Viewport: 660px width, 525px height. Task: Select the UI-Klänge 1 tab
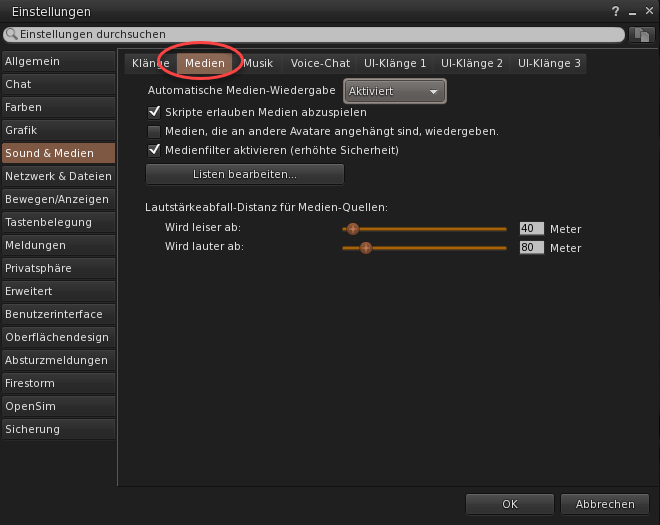pyautogui.click(x=395, y=63)
